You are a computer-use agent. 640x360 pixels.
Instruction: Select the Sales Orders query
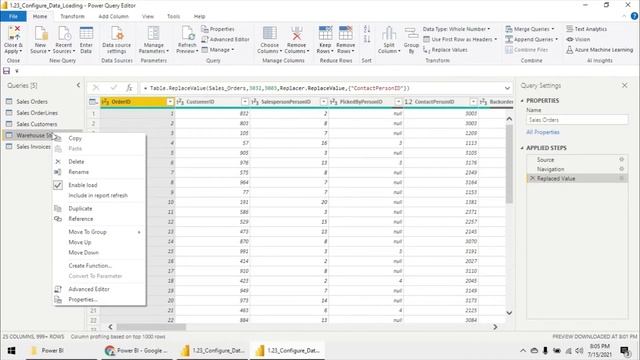click(x=32, y=102)
